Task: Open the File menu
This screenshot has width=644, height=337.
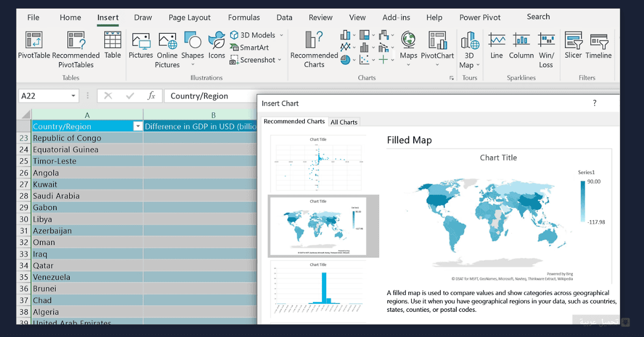Action: pos(33,17)
